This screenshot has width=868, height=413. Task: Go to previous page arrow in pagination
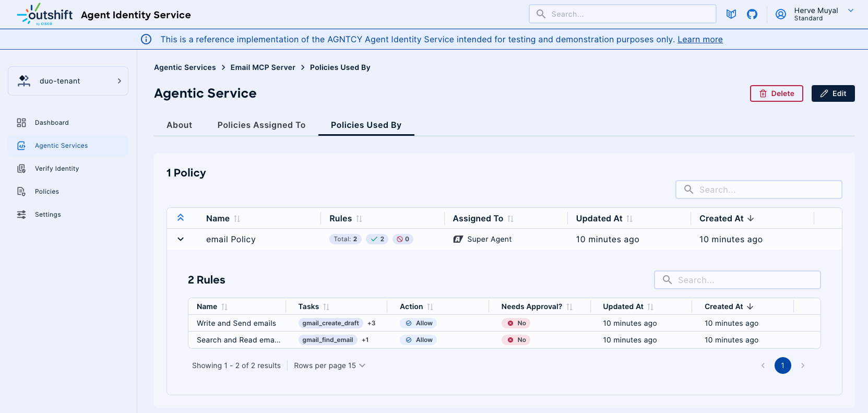763,365
